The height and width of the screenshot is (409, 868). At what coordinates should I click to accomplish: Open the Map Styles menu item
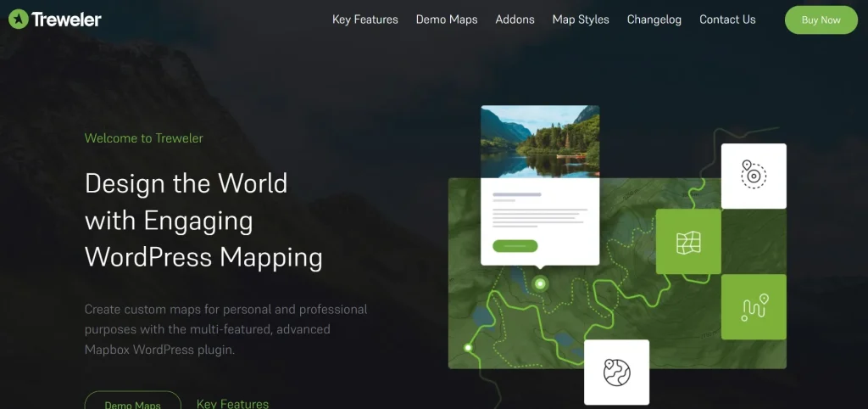[581, 20]
